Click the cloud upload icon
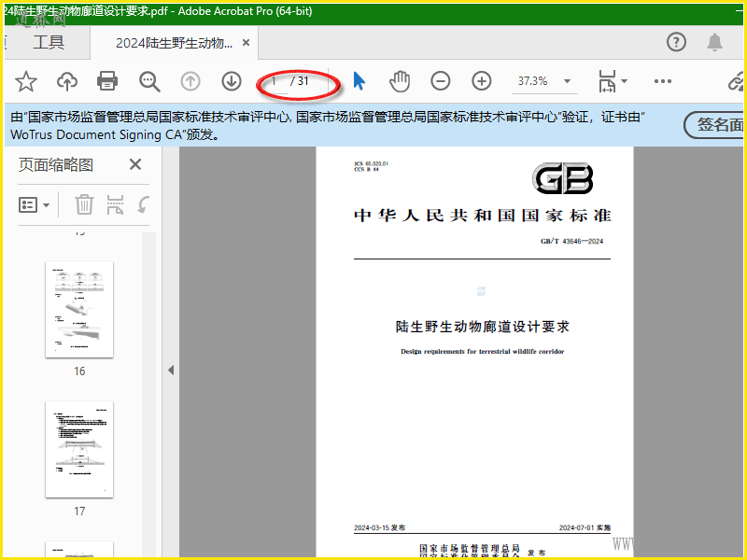The height and width of the screenshot is (560, 747). [67, 81]
